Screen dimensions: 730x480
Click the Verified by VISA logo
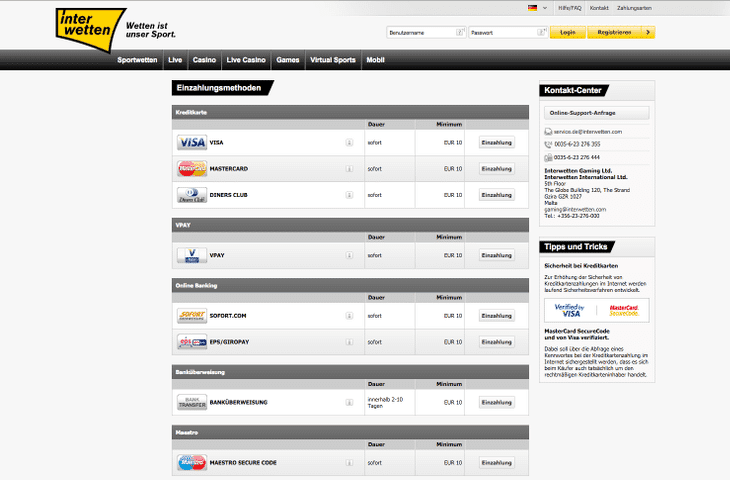point(570,310)
